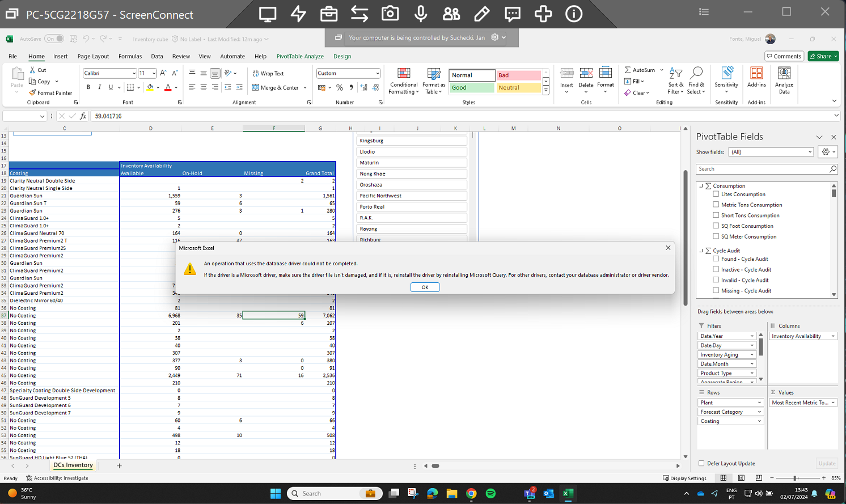Image resolution: width=846 pixels, height=504 pixels.
Task: Switch to the Formulas tab
Action: (130, 56)
